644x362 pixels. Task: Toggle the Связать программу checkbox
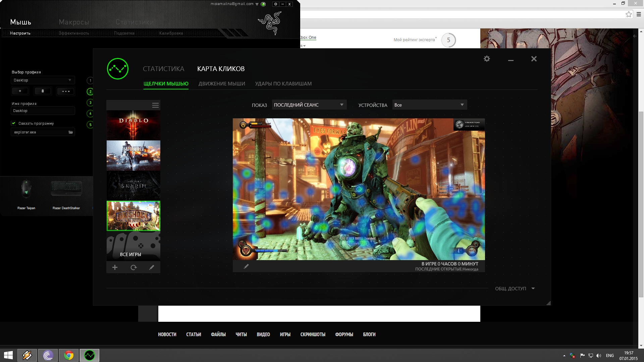coord(14,123)
